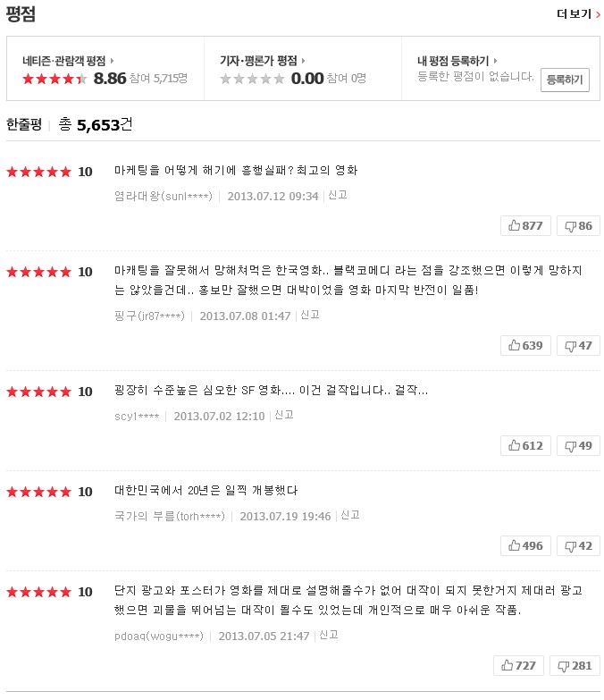Report the review by 핑구 via 신고
Image resolution: width=604 pixels, height=700 pixels.
pyautogui.click(x=309, y=315)
